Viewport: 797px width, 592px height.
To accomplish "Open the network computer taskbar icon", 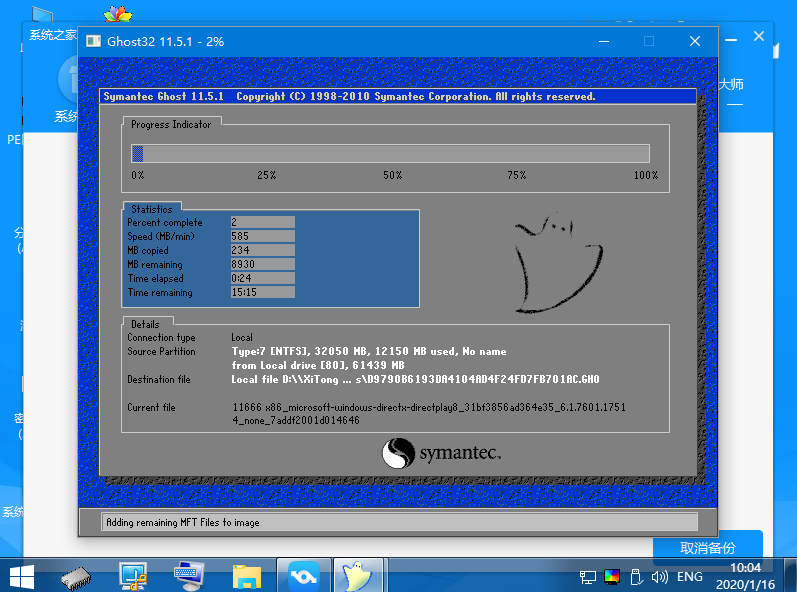I will coord(133,576).
